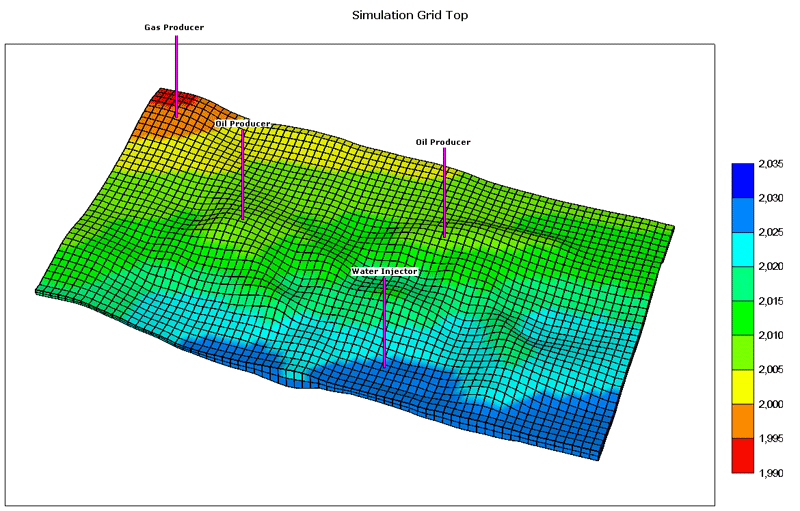Select the Gas Producer well label
The height and width of the screenshot is (511, 800).
coord(173,28)
